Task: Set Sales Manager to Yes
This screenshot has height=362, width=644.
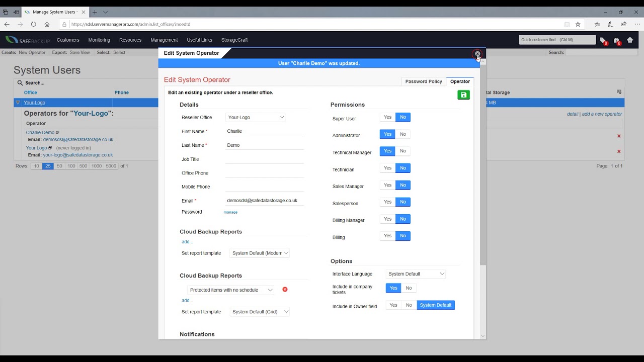Action: 387,185
